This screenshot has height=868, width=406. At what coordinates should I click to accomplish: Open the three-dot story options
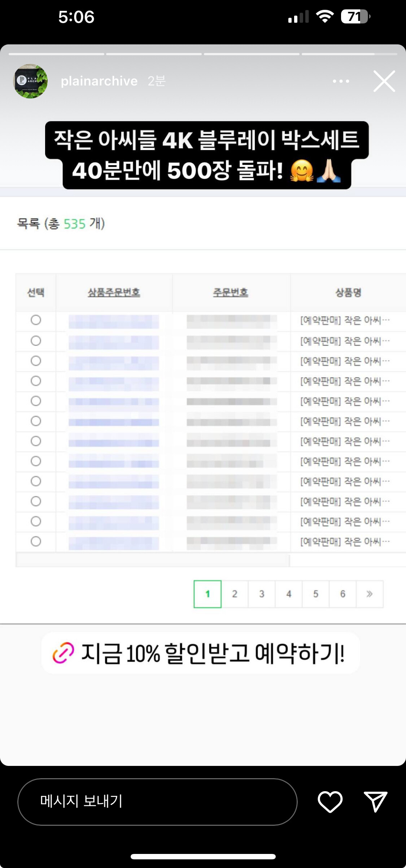pyautogui.click(x=341, y=81)
